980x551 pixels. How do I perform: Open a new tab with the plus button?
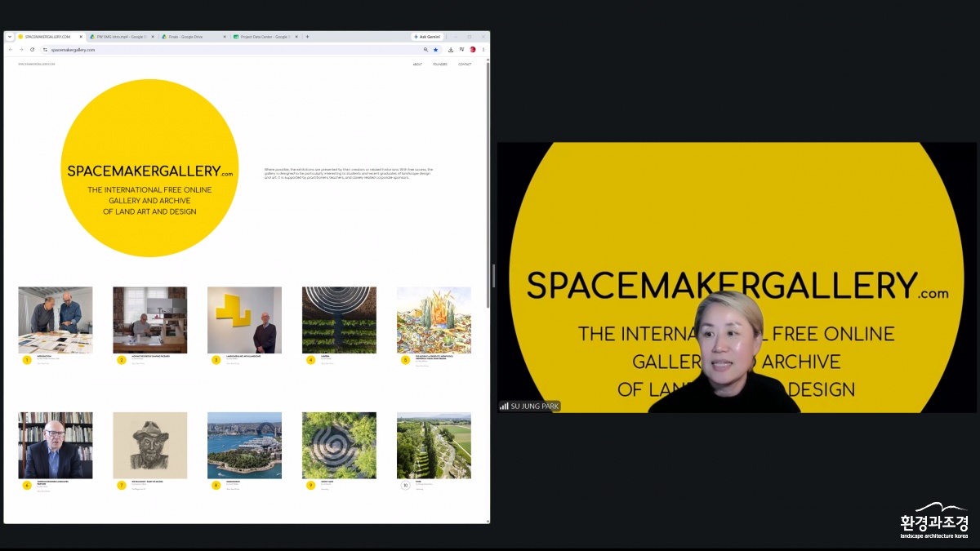click(307, 37)
